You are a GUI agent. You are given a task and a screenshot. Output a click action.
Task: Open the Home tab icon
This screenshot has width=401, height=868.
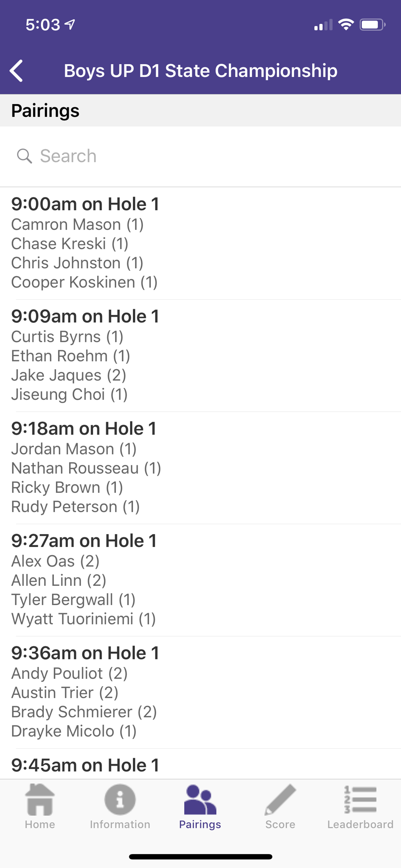(x=40, y=800)
